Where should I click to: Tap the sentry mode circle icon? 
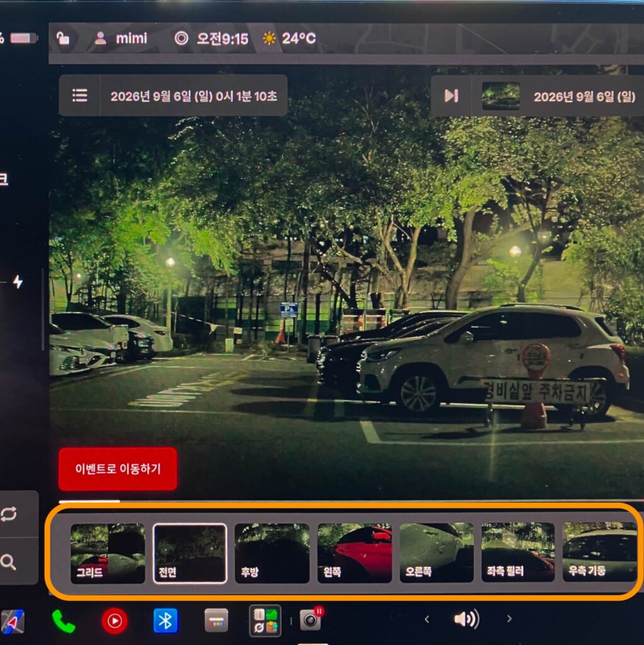(x=181, y=38)
